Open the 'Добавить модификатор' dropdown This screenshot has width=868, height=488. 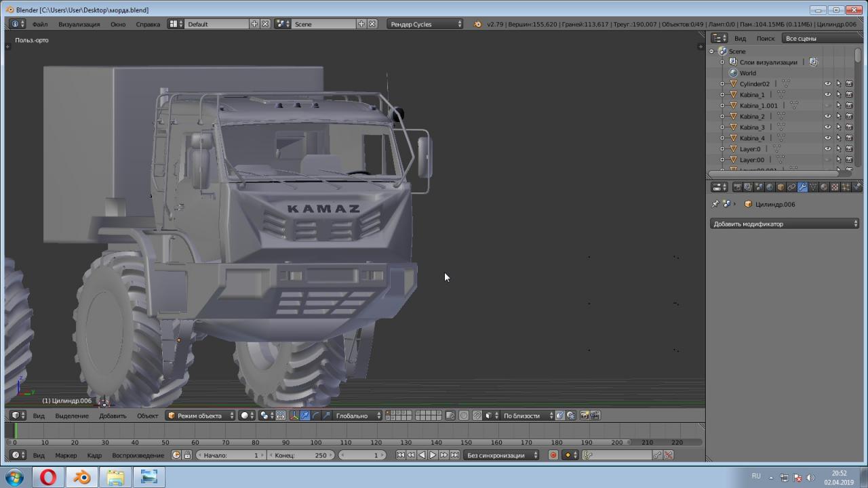pos(785,224)
